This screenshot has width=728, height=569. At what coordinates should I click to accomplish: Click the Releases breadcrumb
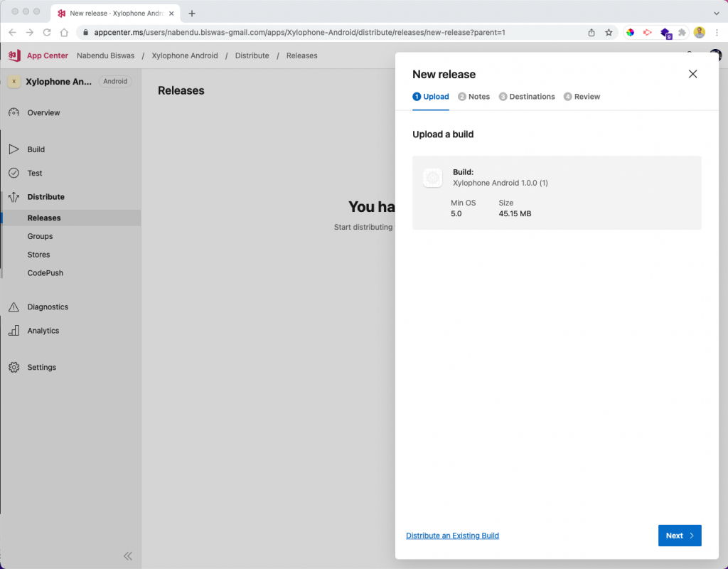[301, 55]
